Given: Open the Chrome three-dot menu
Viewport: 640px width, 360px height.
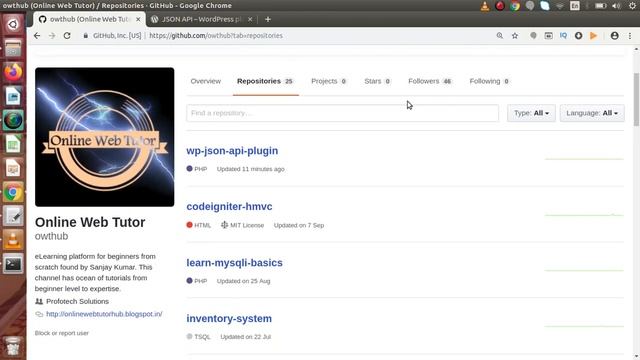Looking at the screenshot, I should 630,36.
